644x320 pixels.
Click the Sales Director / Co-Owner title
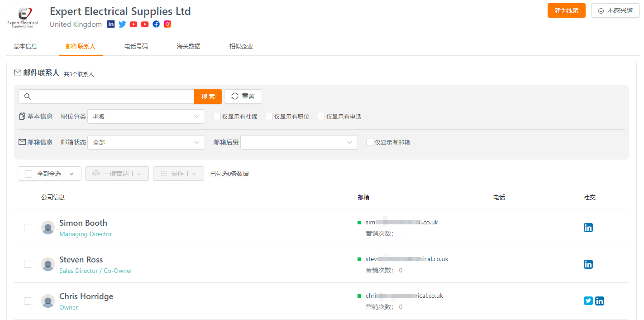(x=96, y=271)
